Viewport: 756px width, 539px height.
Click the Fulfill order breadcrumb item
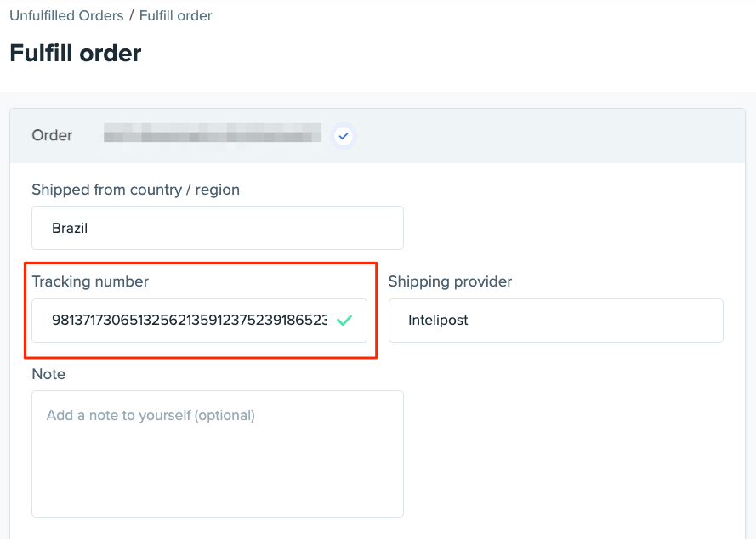click(x=175, y=15)
